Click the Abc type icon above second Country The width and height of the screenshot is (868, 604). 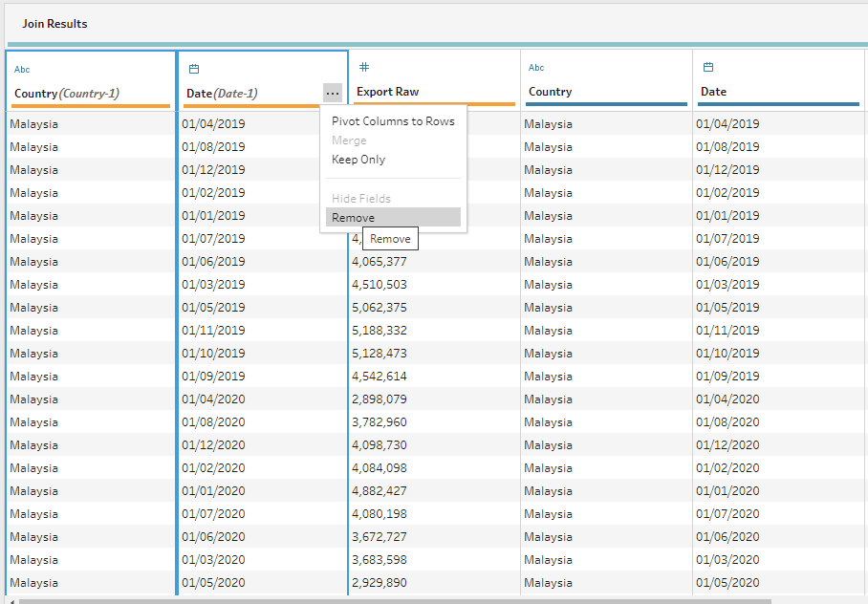pos(536,68)
